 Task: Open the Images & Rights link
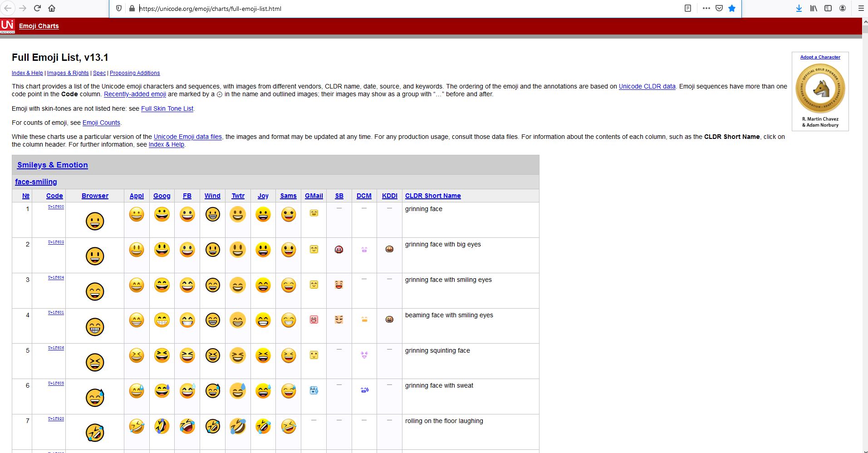68,73
